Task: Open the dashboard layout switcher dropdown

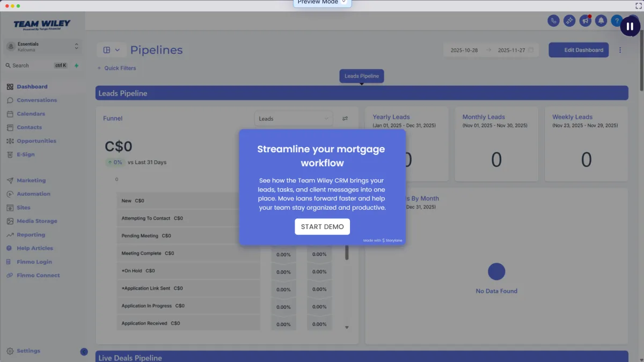Action: [x=112, y=50]
